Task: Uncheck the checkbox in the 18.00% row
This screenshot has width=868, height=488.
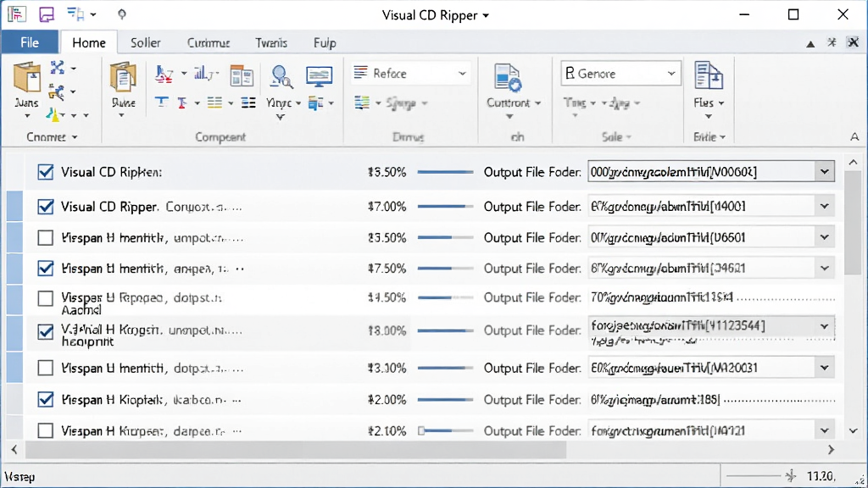Action: (x=46, y=331)
